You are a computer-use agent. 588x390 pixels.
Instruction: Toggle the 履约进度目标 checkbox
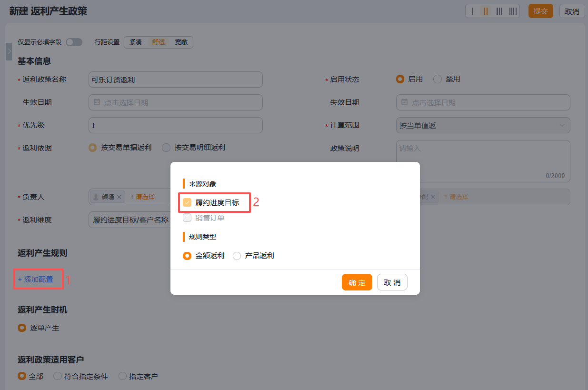click(x=187, y=202)
